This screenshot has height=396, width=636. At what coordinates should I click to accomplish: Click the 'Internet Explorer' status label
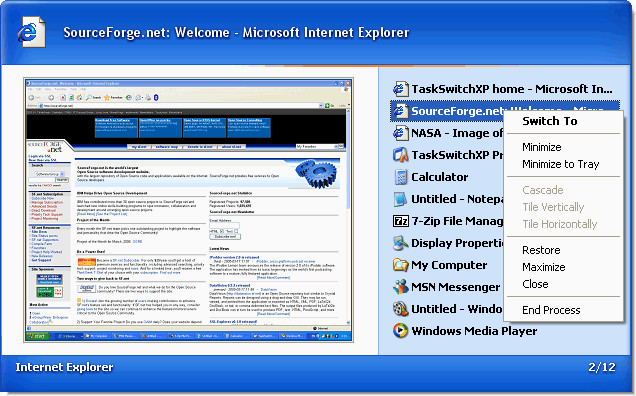[x=64, y=367]
